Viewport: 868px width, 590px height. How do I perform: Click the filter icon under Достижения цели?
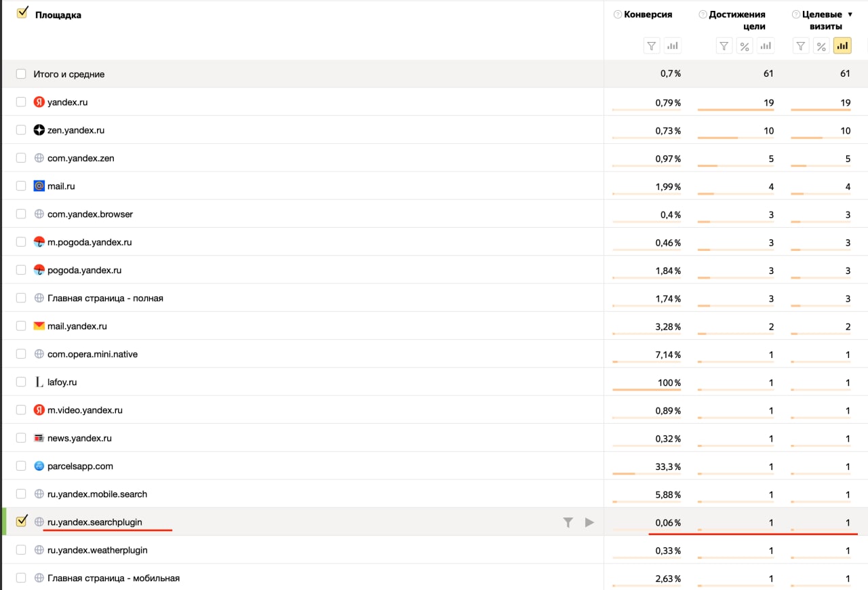click(724, 46)
